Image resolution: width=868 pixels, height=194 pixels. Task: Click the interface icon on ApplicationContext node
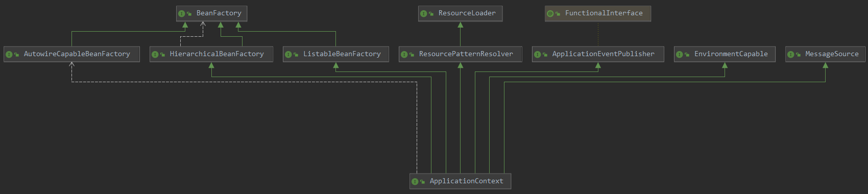point(415,182)
